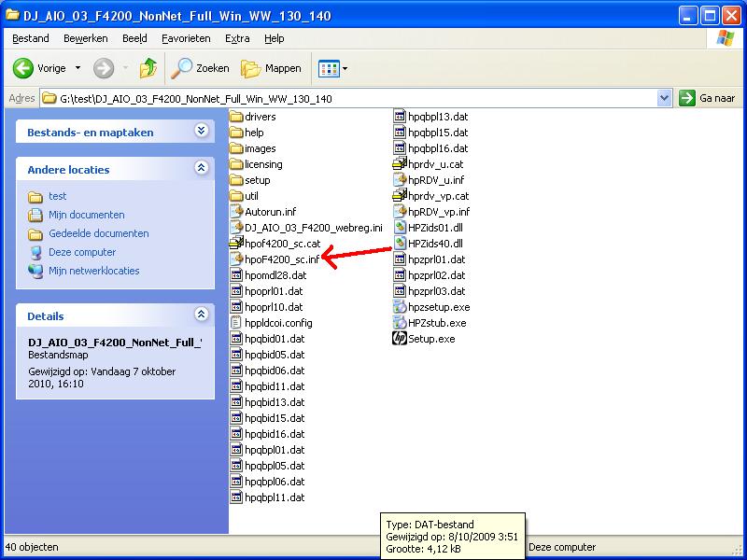Select hpqbpl13.dat file icon

pyautogui.click(x=400, y=117)
